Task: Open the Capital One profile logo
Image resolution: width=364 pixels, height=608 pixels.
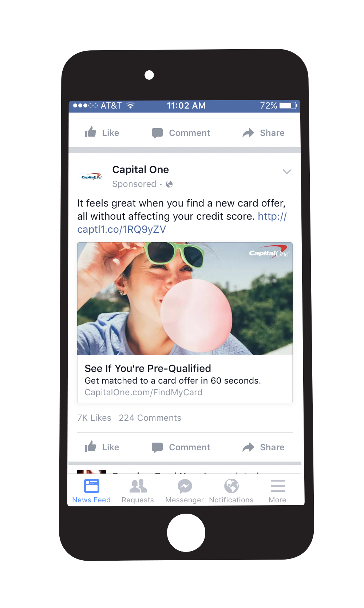Action: (x=92, y=177)
